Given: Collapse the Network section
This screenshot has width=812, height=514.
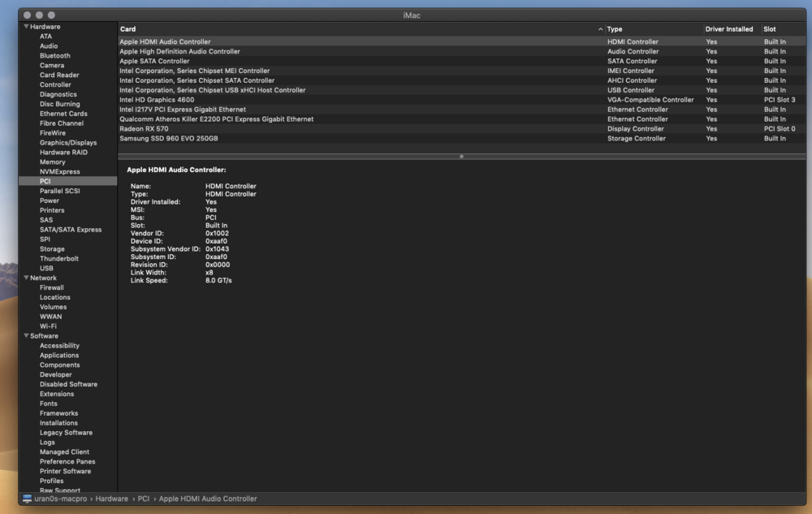Looking at the screenshot, I should click(25, 277).
